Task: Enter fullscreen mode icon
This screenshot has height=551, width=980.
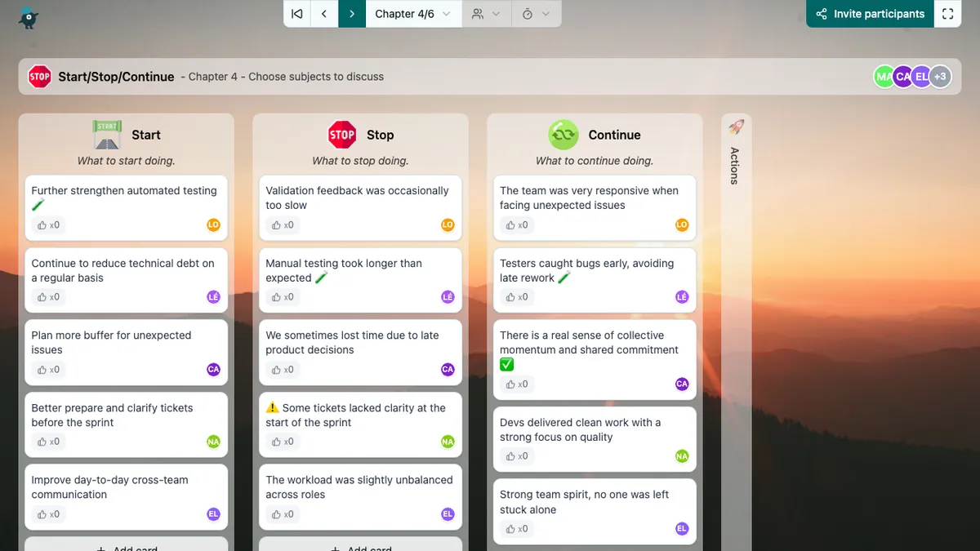Action: (x=947, y=14)
